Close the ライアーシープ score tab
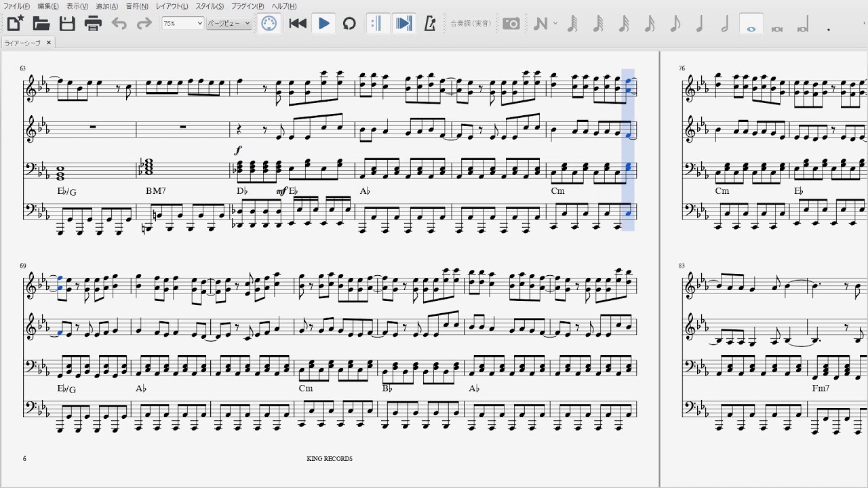Image resolution: width=868 pixels, height=488 pixels. (49, 43)
